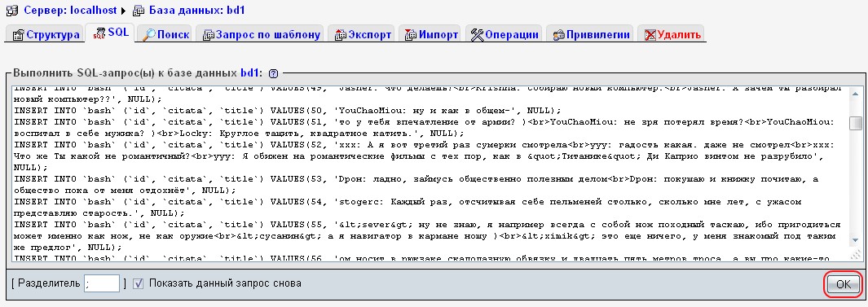Click the INSERT line with VALUES(51
The height and width of the screenshot is (307, 868).
coord(424,127)
